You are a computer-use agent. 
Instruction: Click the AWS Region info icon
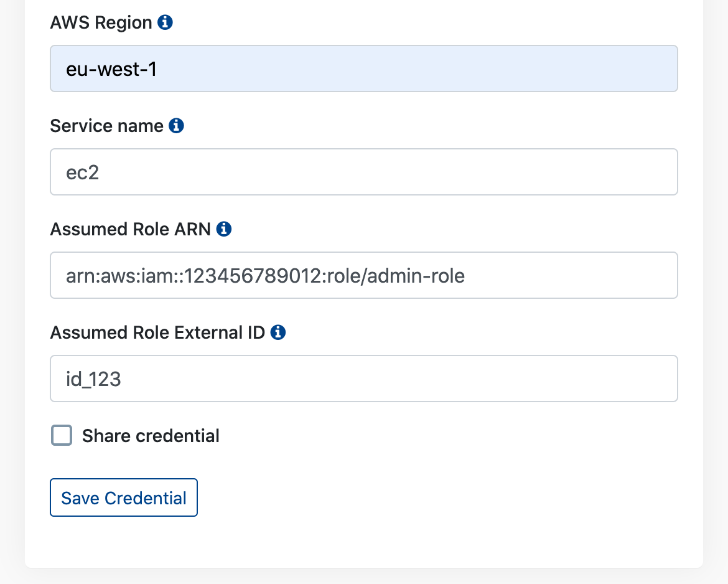point(165,22)
